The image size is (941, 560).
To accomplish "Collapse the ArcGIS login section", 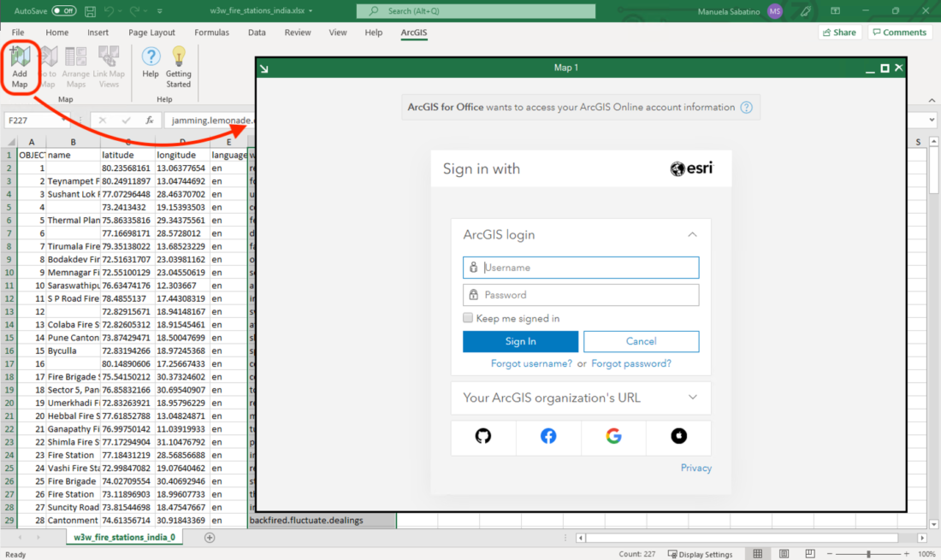I will point(692,234).
